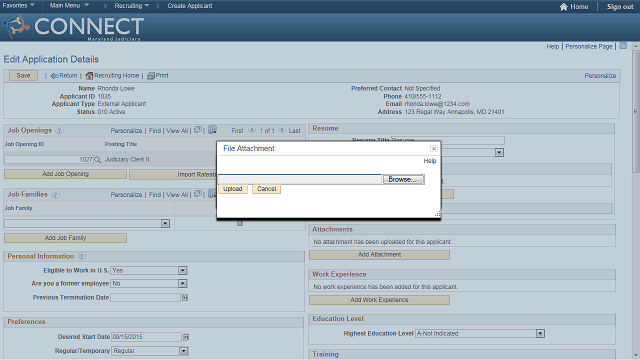Open Highest Education Level dropdown
This screenshot has width=640, height=360.
pos(540,333)
